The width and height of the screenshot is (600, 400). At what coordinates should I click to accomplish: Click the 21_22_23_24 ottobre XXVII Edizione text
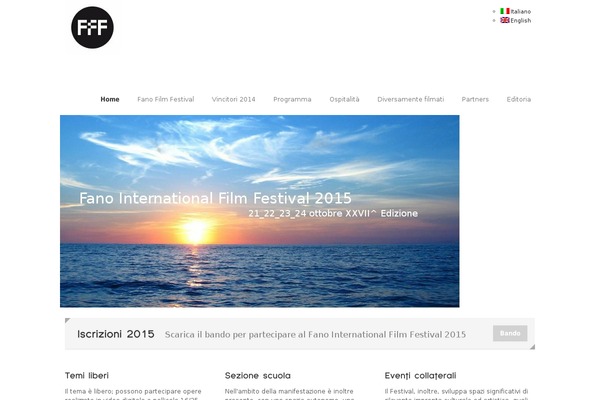tap(333, 213)
